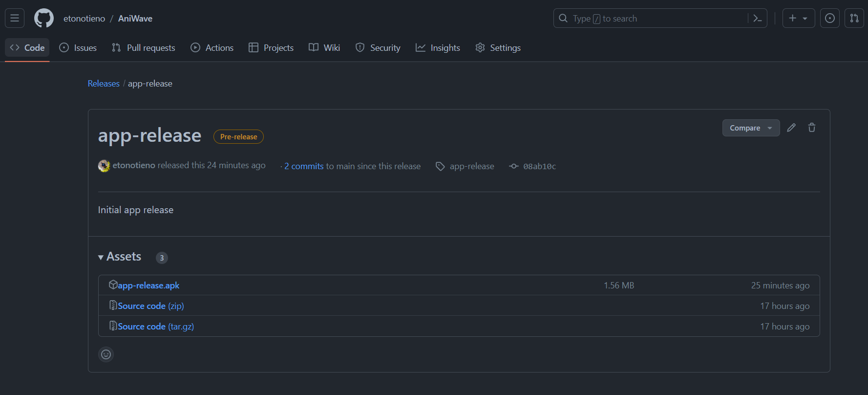The width and height of the screenshot is (868, 395).
Task: Click the app-release title heading
Action: [149, 135]
